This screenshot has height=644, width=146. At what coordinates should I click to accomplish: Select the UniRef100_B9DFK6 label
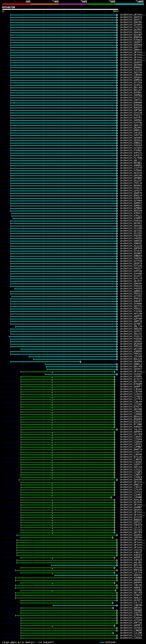131,37
